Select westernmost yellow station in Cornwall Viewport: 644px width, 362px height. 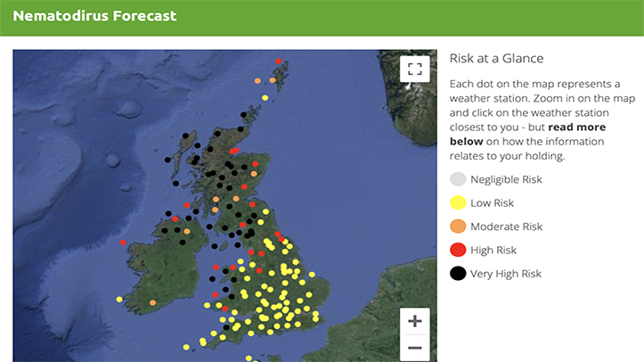(x=185, y=347)
